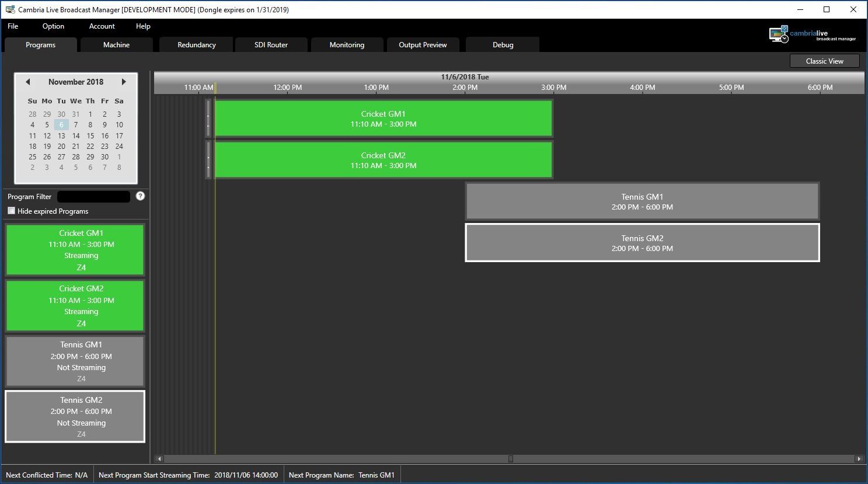The width and height of the screenshot is (868, 484).
Task: Enable Hide expired Programs checkbox
Action: click(12, 211)
